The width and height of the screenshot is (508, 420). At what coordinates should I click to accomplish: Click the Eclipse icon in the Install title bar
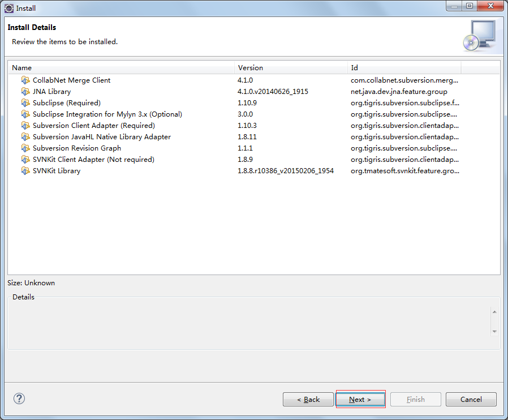[9, 8]
